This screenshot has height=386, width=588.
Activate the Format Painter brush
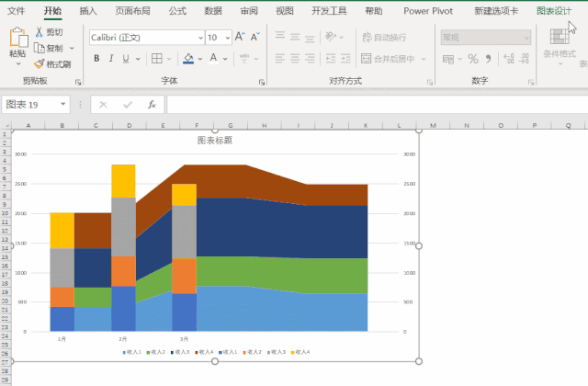click(x=39, y=64)
